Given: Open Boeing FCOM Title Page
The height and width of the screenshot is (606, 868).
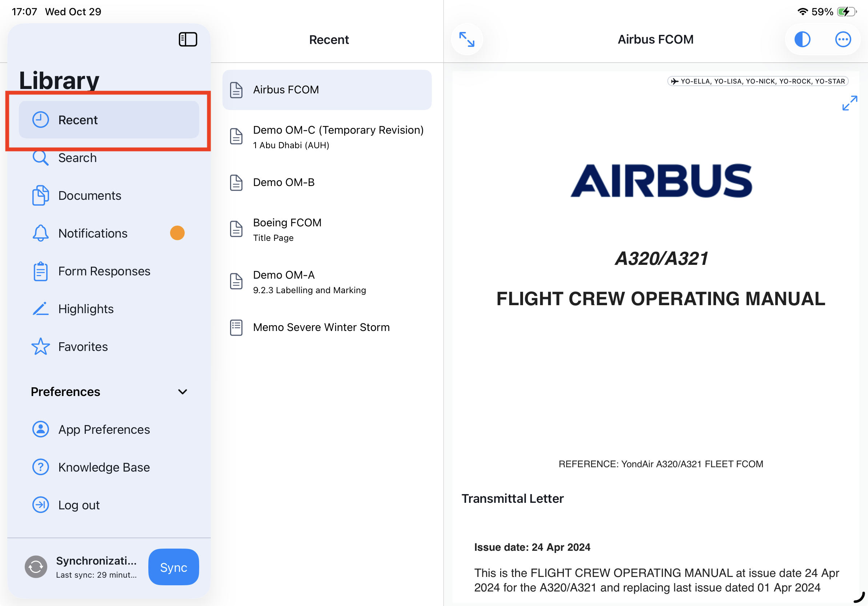Looking at the screenshot, I should [x=287, y=229].
